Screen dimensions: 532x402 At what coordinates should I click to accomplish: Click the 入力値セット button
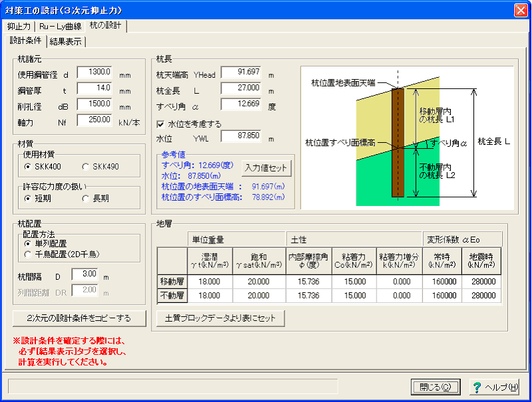(x=267, y=168)
